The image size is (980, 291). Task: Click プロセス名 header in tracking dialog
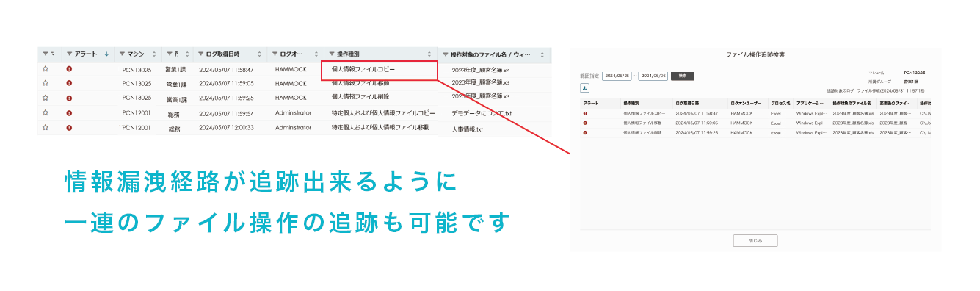click(x=780, y=104)
